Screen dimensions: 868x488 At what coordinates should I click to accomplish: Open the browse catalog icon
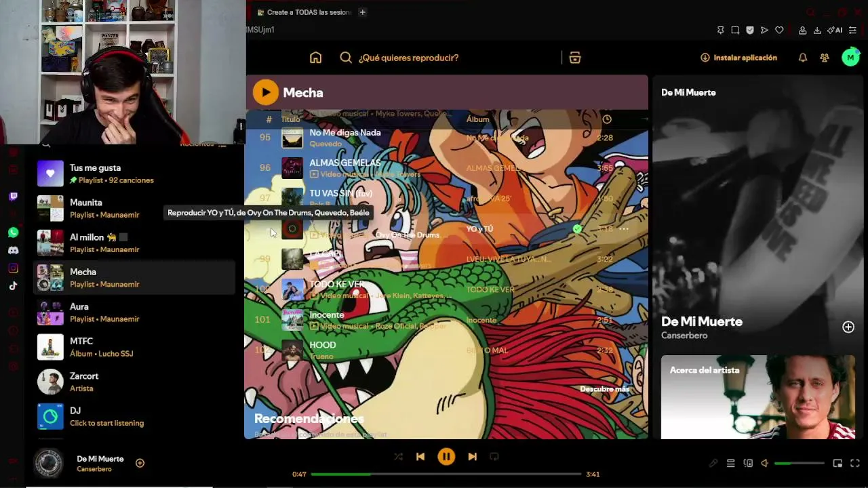(x=575, y=58)
